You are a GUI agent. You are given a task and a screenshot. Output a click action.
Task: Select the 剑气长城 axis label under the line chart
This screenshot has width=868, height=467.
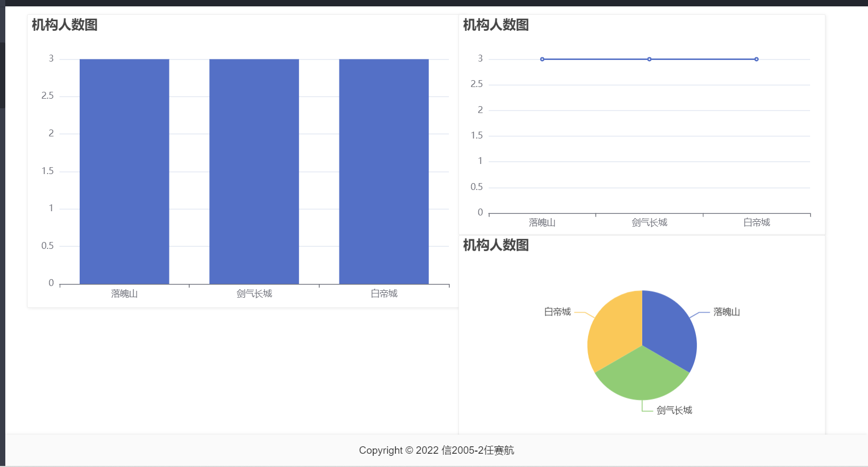pyautogui.click(x=650, y=222)
